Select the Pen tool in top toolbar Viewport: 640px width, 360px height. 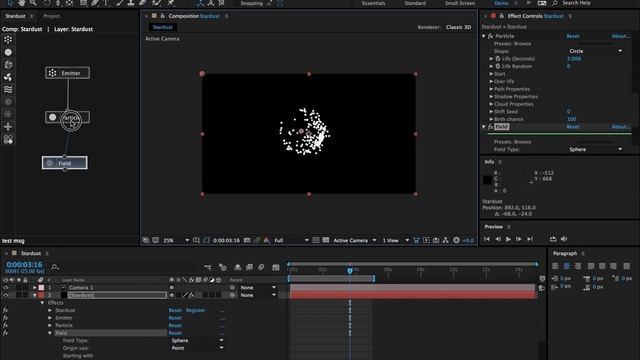pos(95,3)
